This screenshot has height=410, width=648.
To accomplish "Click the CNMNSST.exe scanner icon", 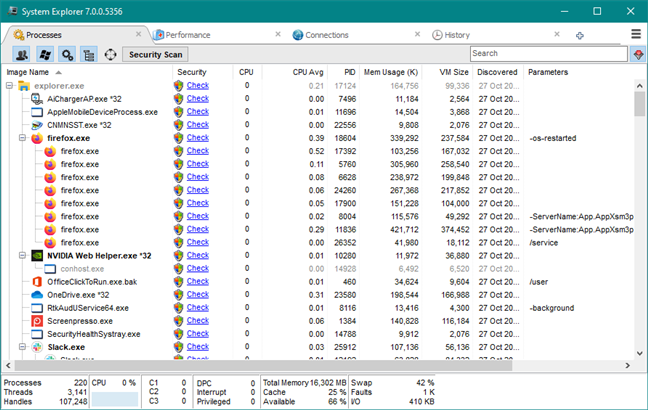I will (x=37, y=125).
